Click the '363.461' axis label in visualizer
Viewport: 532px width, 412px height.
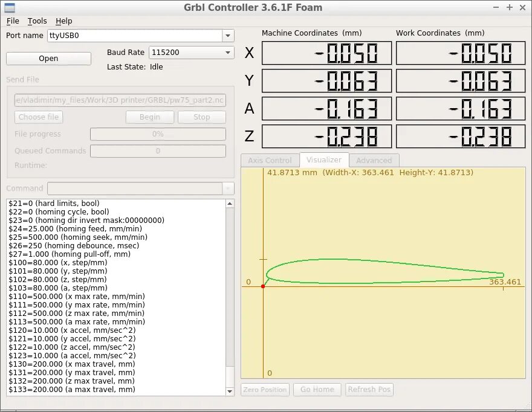pyautogui.click(x=505, y=282)
